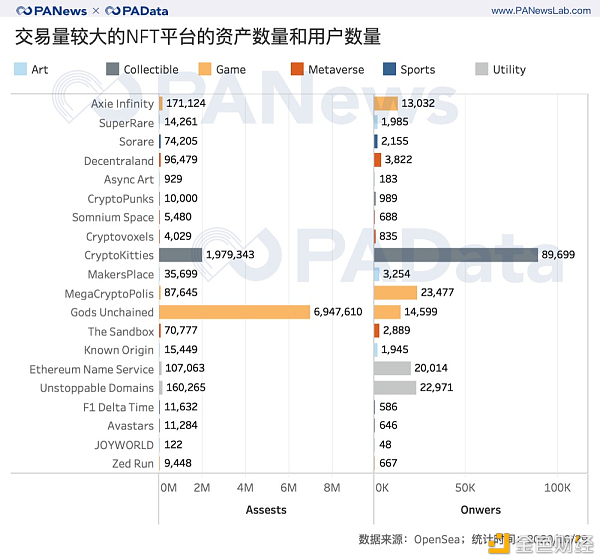
Task: Click the Gods Unchained assets bar
Action: [235, 312]
